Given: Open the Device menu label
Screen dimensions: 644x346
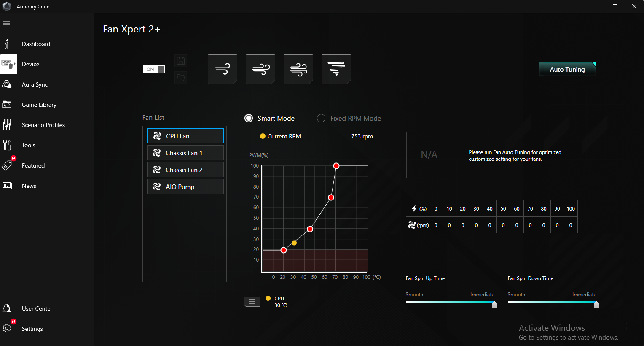Looking at the screenshot, I should 30,64.
